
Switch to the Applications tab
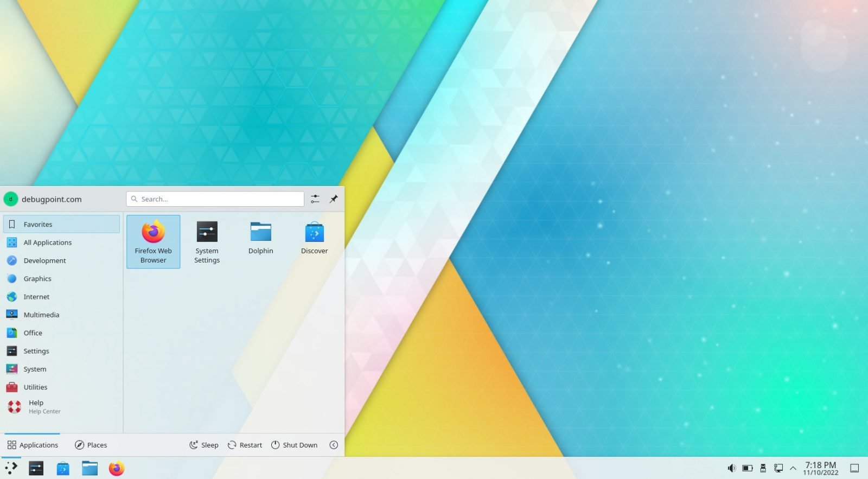coord(33,445)
